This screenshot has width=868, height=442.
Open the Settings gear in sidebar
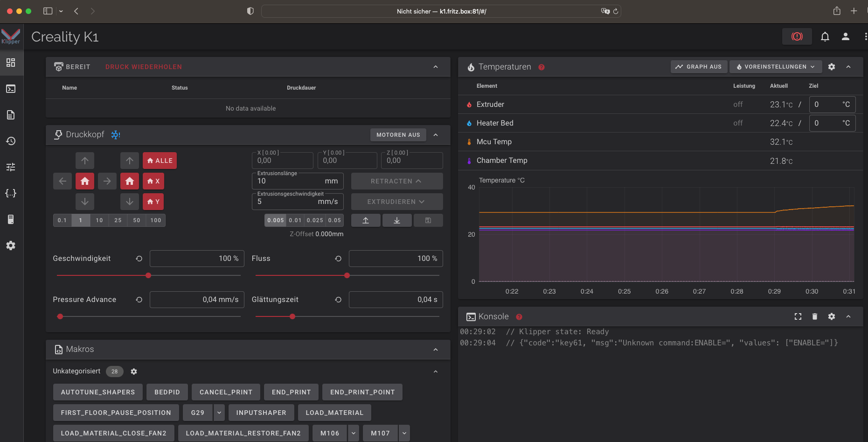[11, 246]
